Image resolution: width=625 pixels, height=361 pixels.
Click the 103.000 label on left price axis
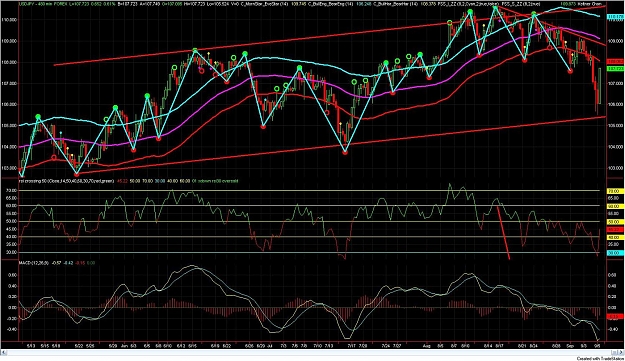10,168
